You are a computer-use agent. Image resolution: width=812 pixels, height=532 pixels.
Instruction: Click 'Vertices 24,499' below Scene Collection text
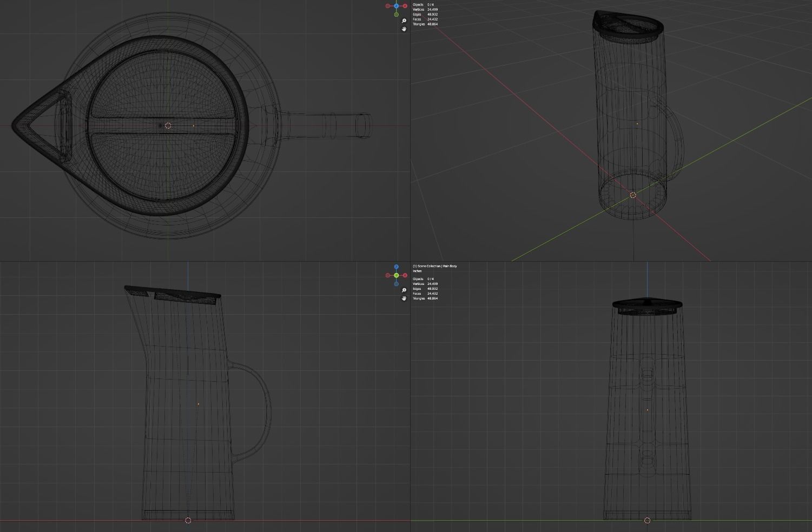coord(425,284)
